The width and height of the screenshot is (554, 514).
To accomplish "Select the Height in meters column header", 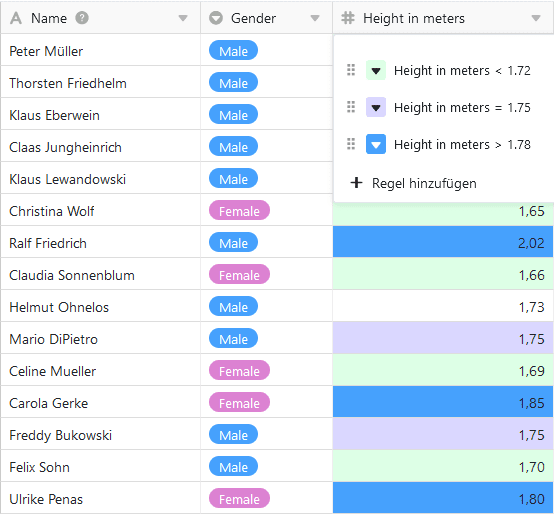I will click(x=443, y=18).
